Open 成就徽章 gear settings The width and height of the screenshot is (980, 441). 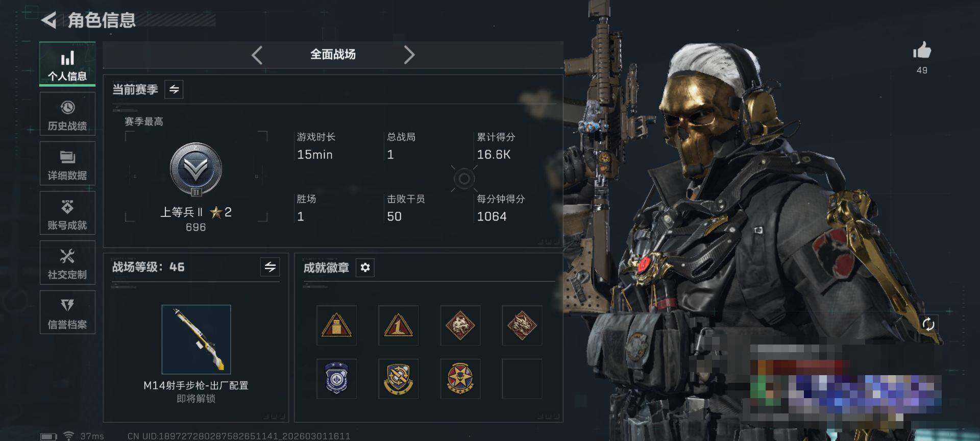pos(365,267)
